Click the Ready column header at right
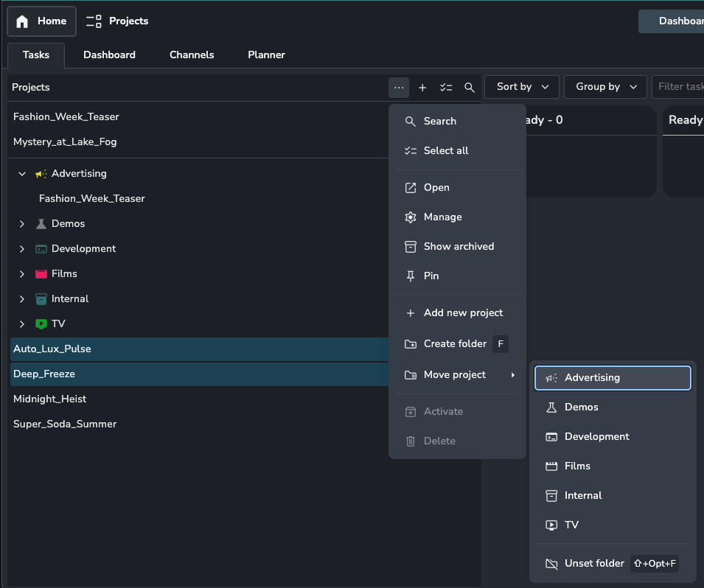This screenshot has width=704, height=588. (x=685, y=120)
